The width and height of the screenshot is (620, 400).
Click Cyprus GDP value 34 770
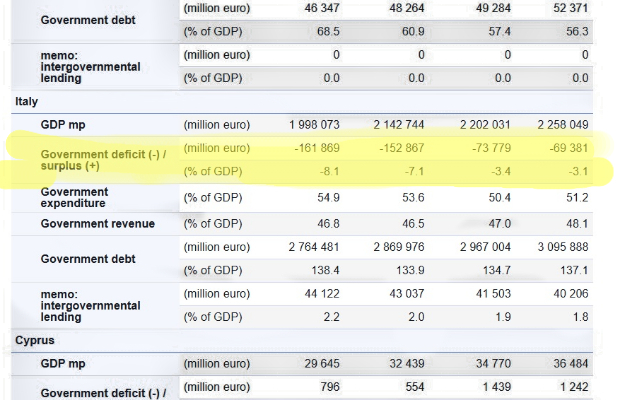click(x=493, y=364)
